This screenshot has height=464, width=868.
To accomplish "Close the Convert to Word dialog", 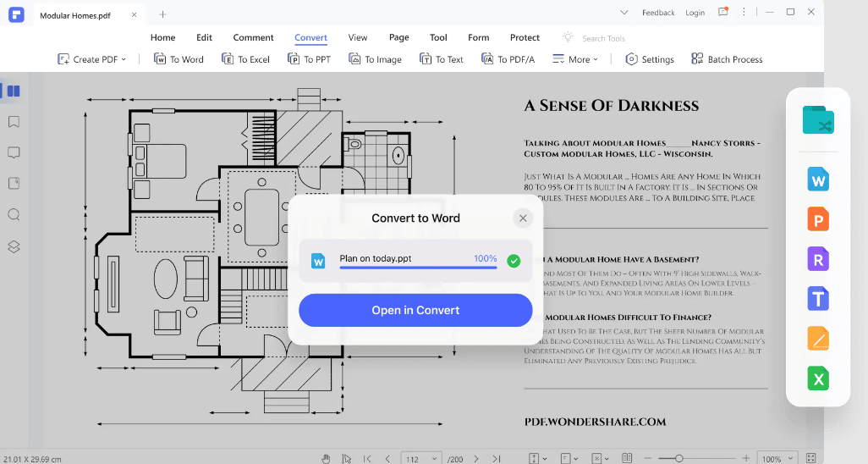I will point(523,218).
